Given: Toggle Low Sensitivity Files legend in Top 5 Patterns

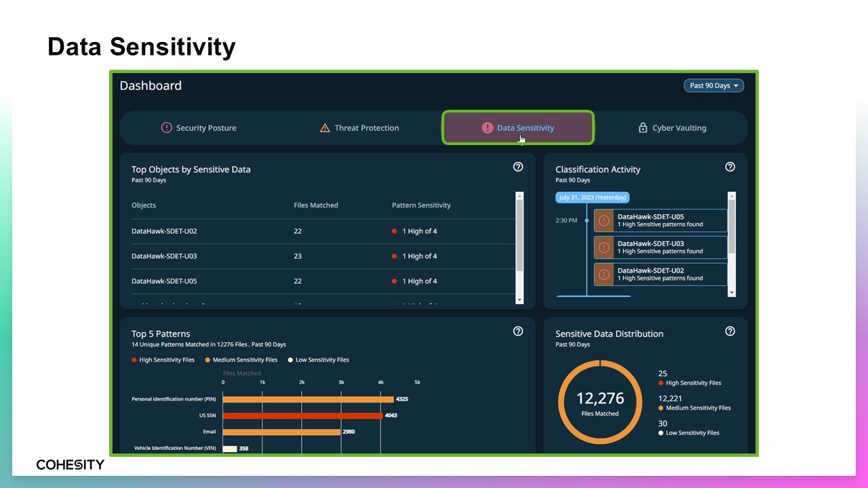Looking at the screenshot, I should point(319,360).
